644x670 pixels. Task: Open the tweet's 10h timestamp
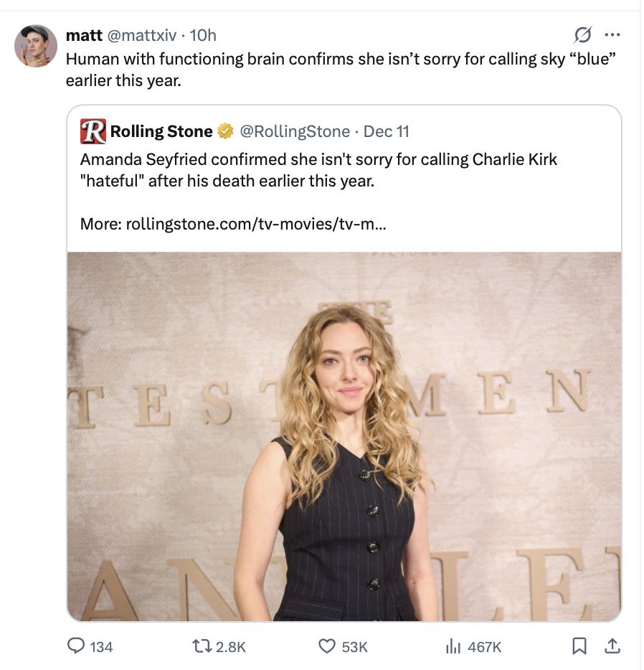click(203, 34)
